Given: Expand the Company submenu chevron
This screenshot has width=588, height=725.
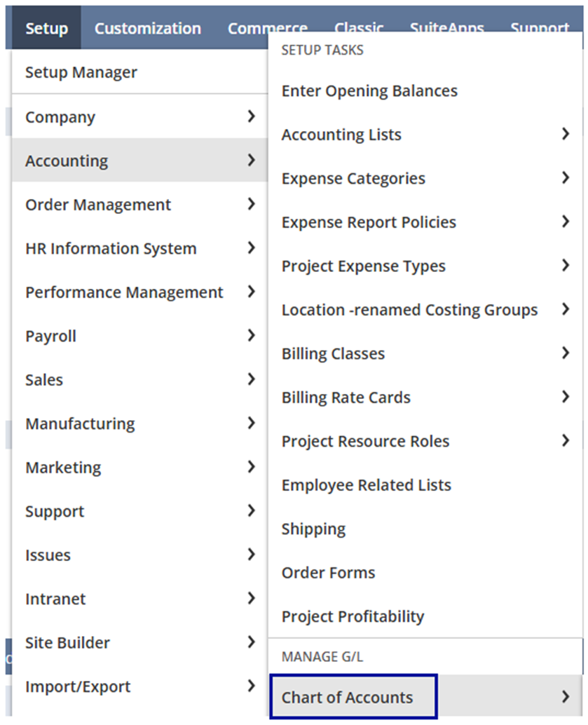Looking at the screenshot, I should [x=251, y=116].
